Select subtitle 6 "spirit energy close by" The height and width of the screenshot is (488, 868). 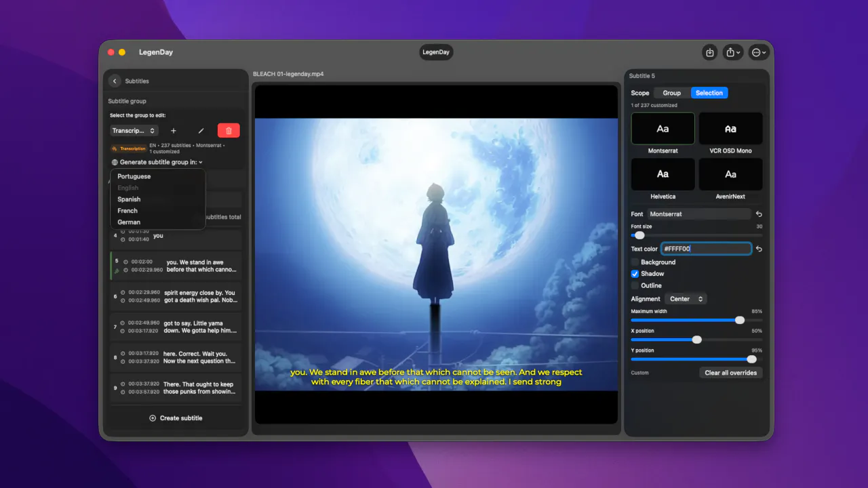click(x=176, y=296)
